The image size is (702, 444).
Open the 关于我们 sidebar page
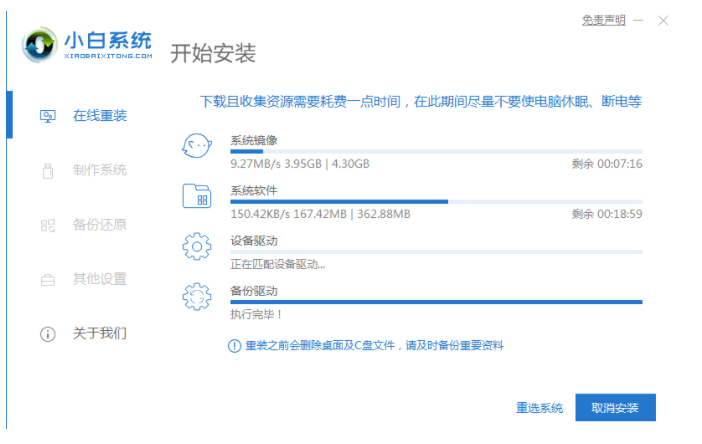click(x=99, y=333)
